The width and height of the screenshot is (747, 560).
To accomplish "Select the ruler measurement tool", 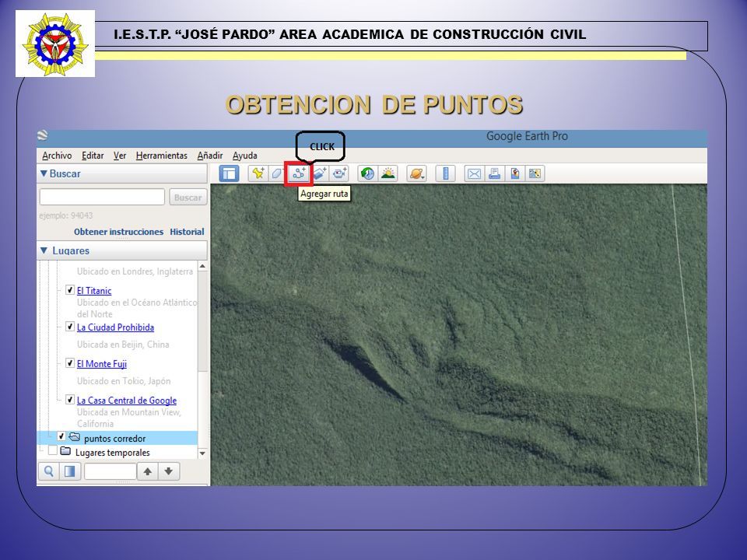I will 445,173.
